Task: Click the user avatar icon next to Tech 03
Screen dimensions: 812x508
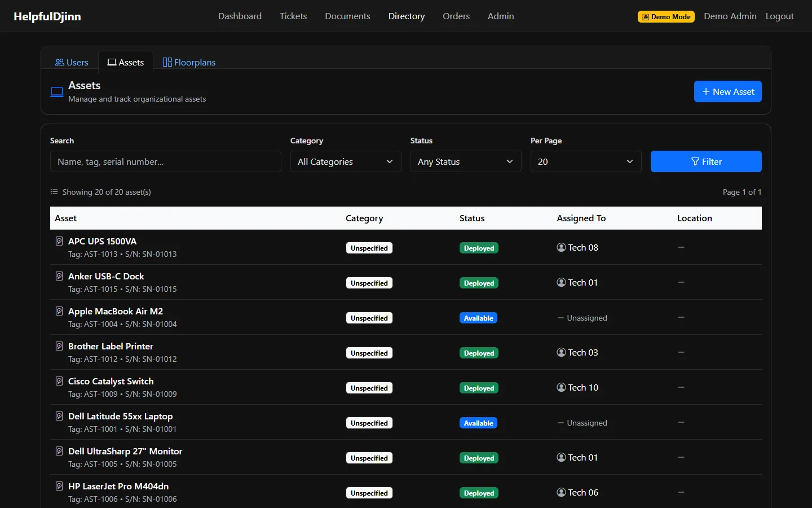Action: pyautogui.click(x=561, y=352)
